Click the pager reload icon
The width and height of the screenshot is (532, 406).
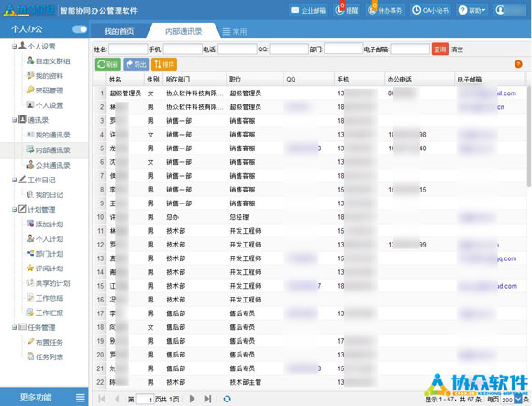click(x=227, y=399)
